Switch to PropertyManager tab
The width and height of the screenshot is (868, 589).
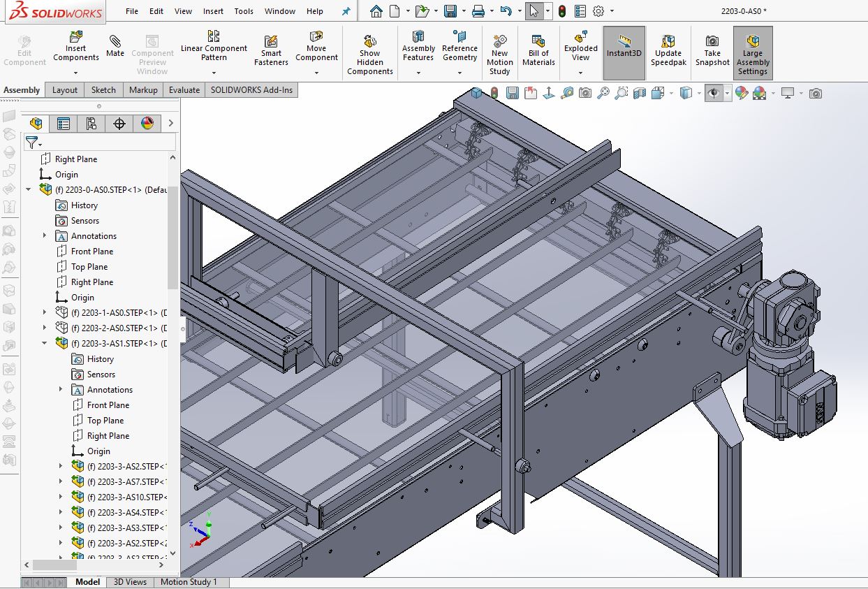click(x=63, y=124)
